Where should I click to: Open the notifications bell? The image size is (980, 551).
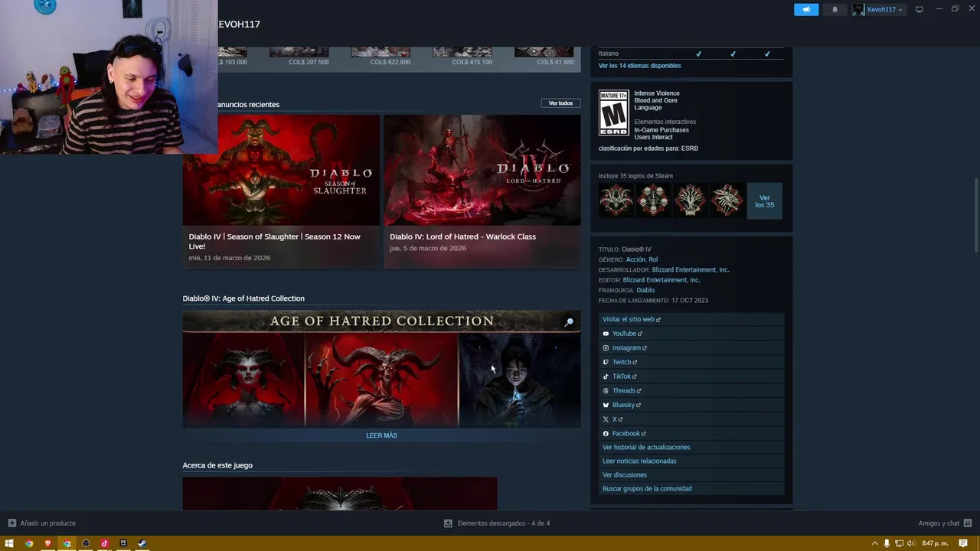(835, 9)
